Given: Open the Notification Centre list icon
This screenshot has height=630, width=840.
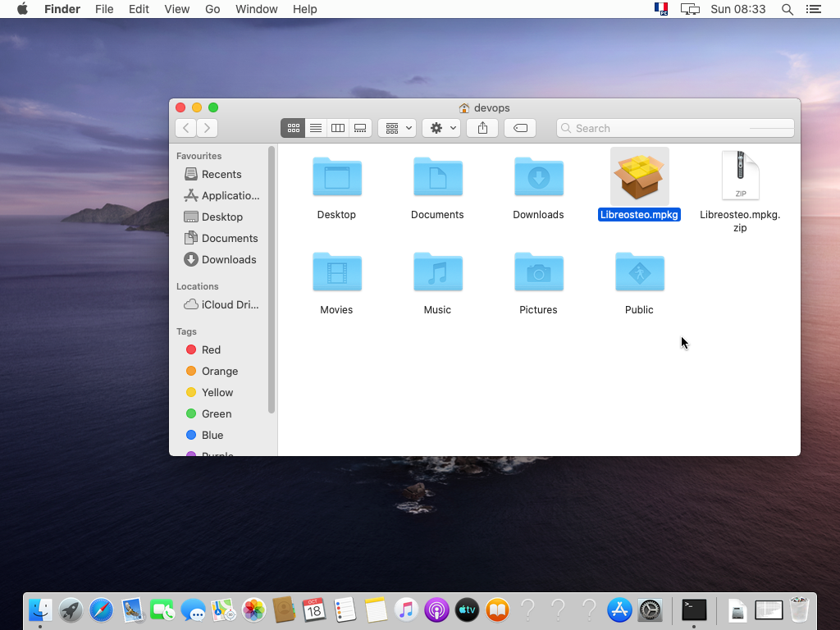Looking at the screenshot, I should (813, 9).
